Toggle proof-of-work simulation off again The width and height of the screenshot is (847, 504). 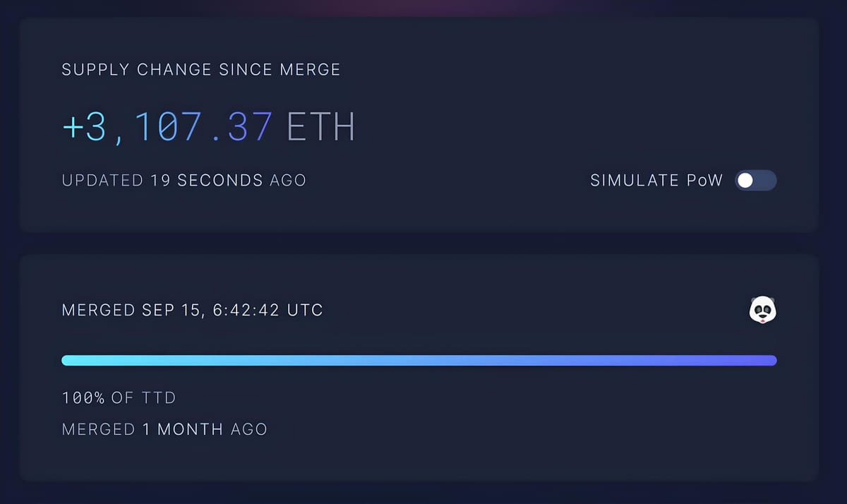[755, 181]
